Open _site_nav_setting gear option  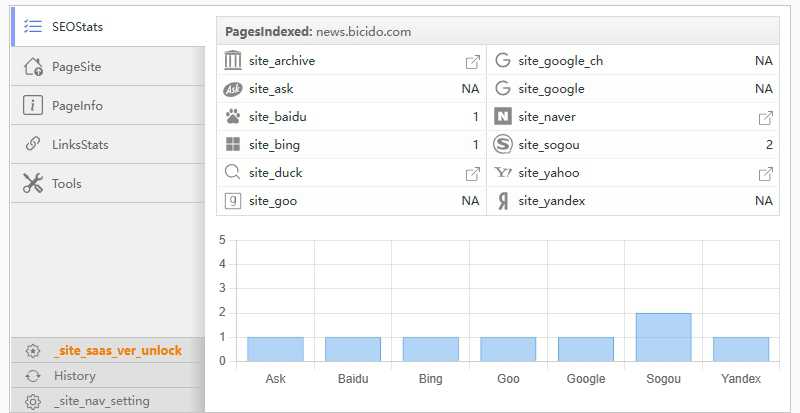[100, 401]
